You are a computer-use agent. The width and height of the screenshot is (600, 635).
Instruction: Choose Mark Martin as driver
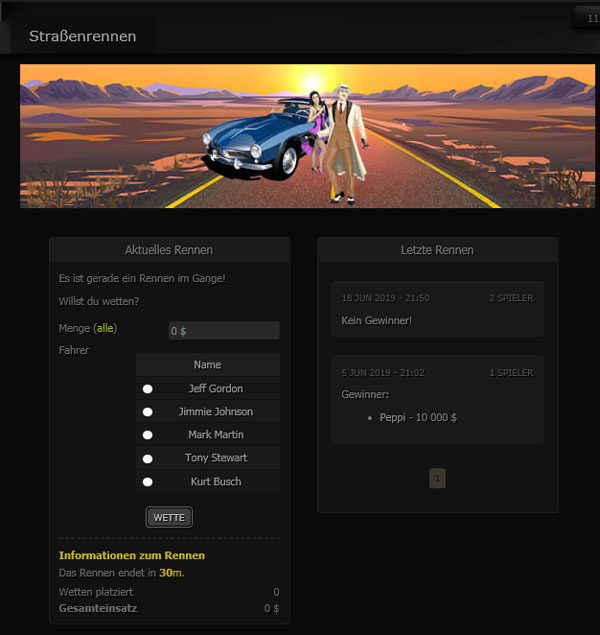coord(148,435)
